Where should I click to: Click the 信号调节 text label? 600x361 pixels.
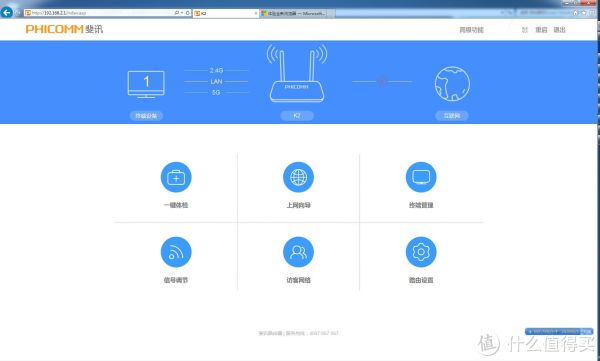(x=176, y=280)
